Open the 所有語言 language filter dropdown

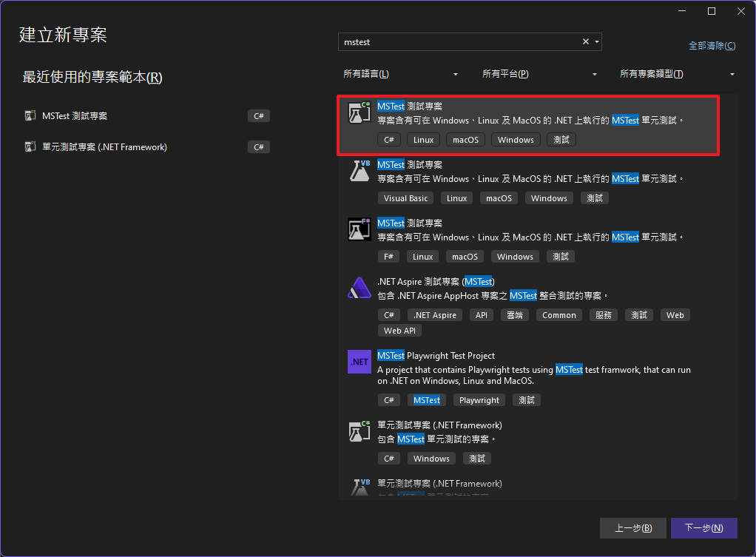[x=400, y=74]
